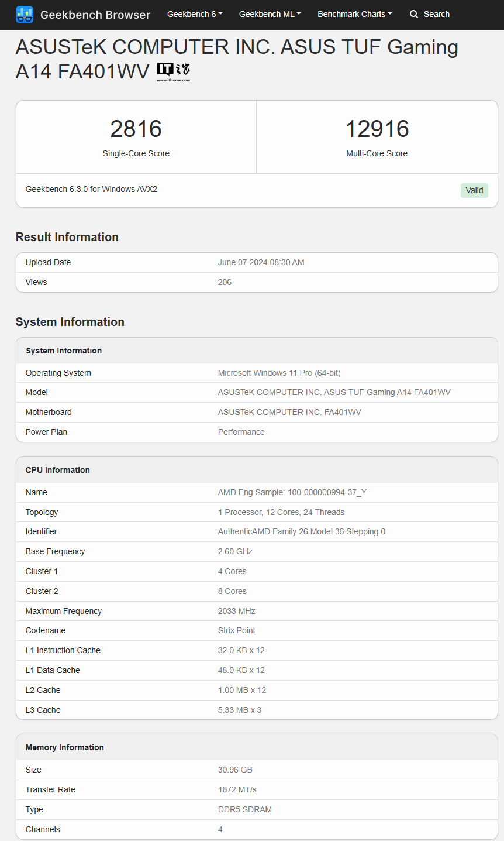Click the Views count 206
Image resolution: width=504 pixels, height=841 pixels.
(225, 282)
